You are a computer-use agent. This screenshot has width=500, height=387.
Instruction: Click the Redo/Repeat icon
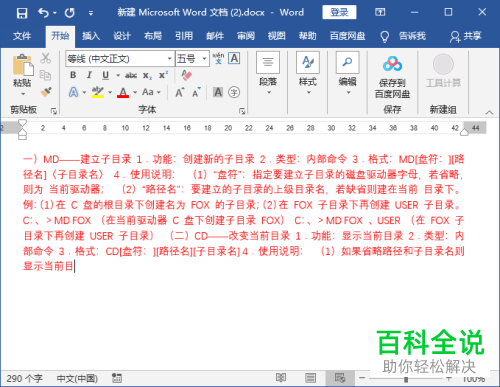coord(70,13)
